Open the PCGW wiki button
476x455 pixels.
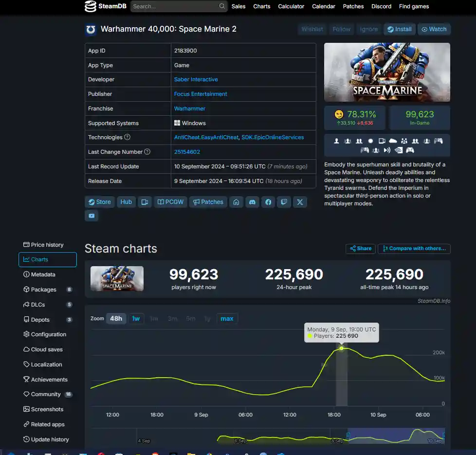[170, 202]
